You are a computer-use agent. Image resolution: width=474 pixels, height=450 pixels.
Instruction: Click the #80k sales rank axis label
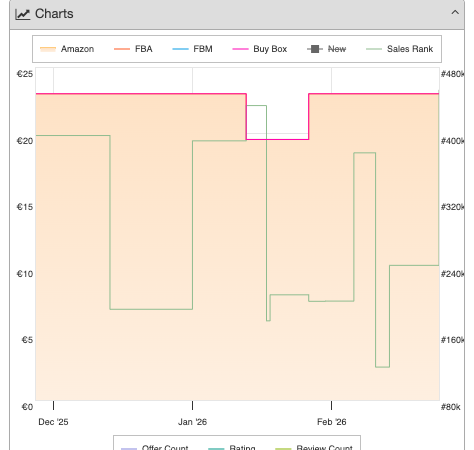(x=451, y=407)
